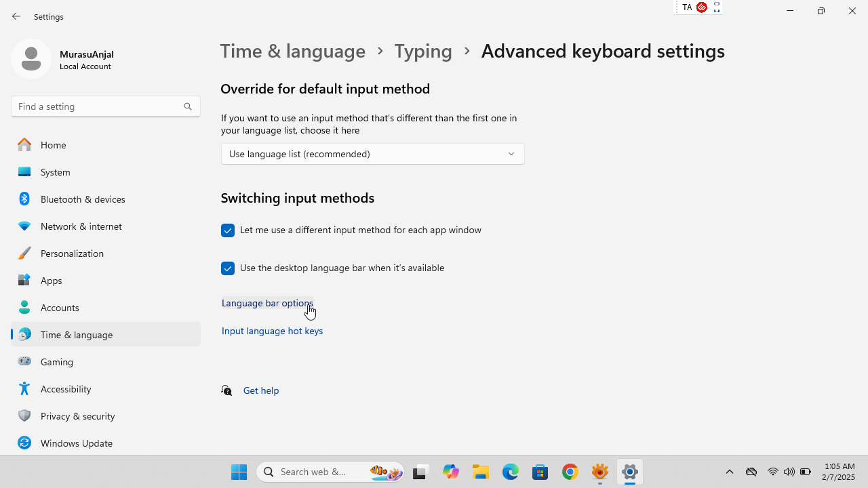Click Get help link
Screen dimensions: 868x488
[x=261, y=390]
